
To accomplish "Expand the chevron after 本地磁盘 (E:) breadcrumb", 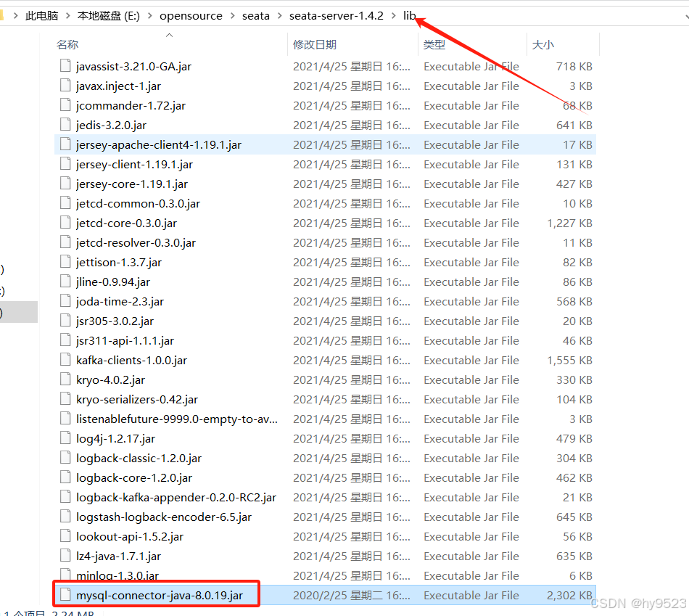I will point(150,16).
